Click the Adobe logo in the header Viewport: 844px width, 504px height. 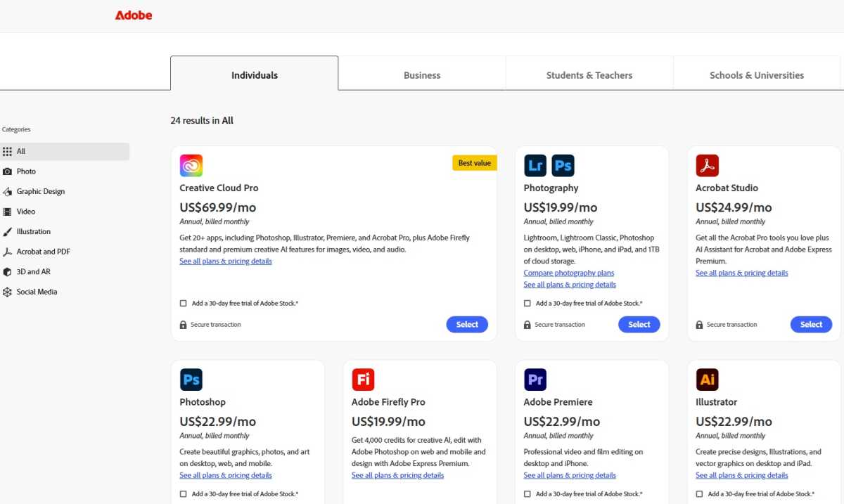coord(134,15)
